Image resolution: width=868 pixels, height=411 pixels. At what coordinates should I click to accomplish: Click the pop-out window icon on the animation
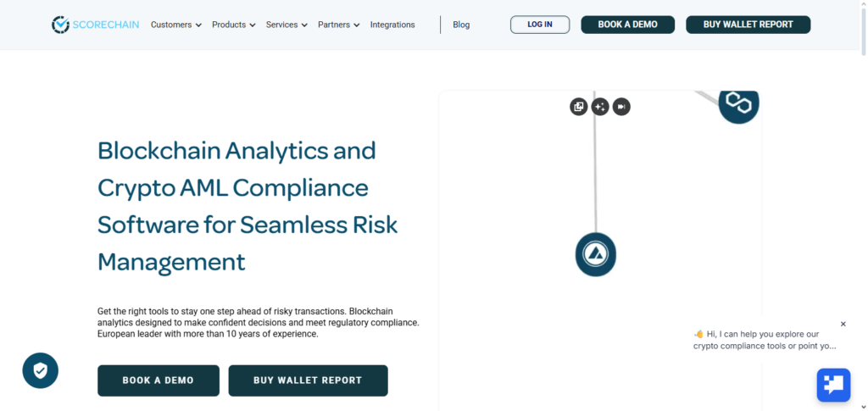pos(579,107)
